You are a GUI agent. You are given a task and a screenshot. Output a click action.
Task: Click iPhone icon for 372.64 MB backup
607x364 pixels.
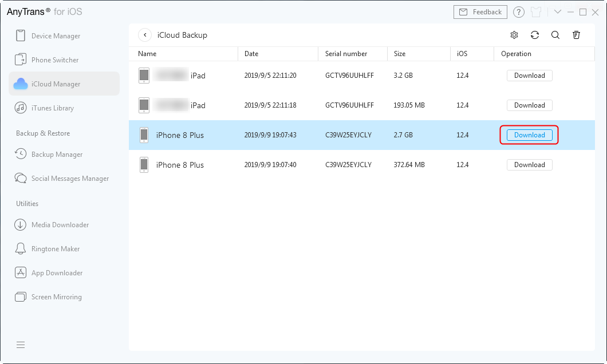tap(144, 165)
